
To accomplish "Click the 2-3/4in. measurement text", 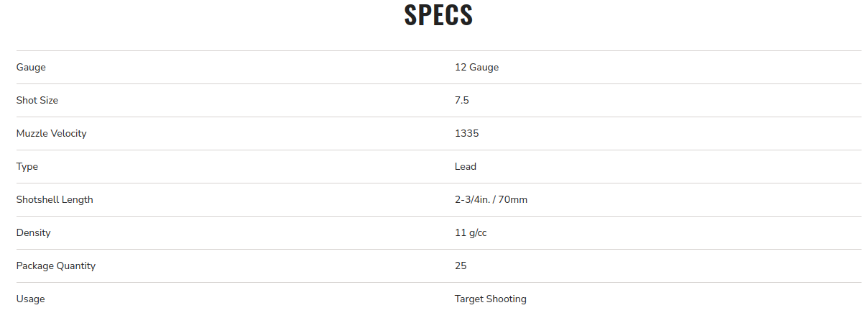I will click(474, 199).
